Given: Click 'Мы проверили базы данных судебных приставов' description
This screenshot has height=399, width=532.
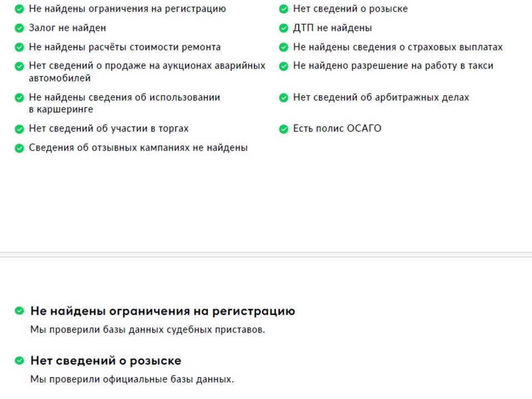Looking at the screenshot, I should coord(147,330).
